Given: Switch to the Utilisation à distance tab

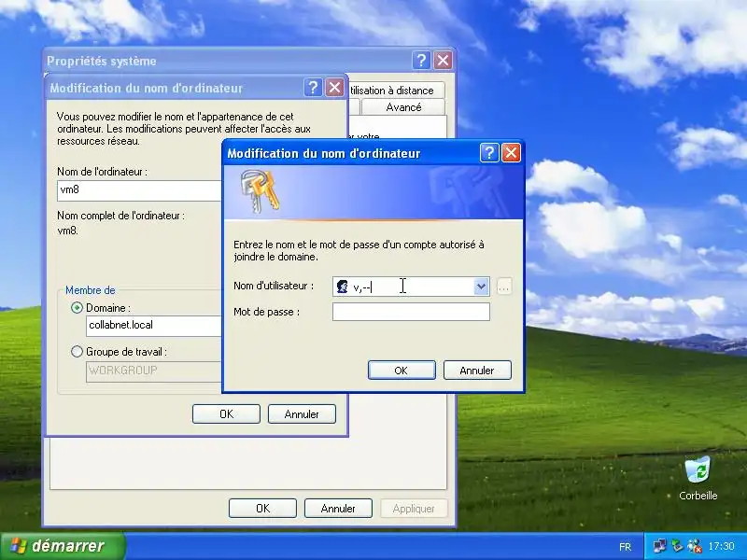Looking at the screenshot, I should pyautogui.click(x=396, y=91).
